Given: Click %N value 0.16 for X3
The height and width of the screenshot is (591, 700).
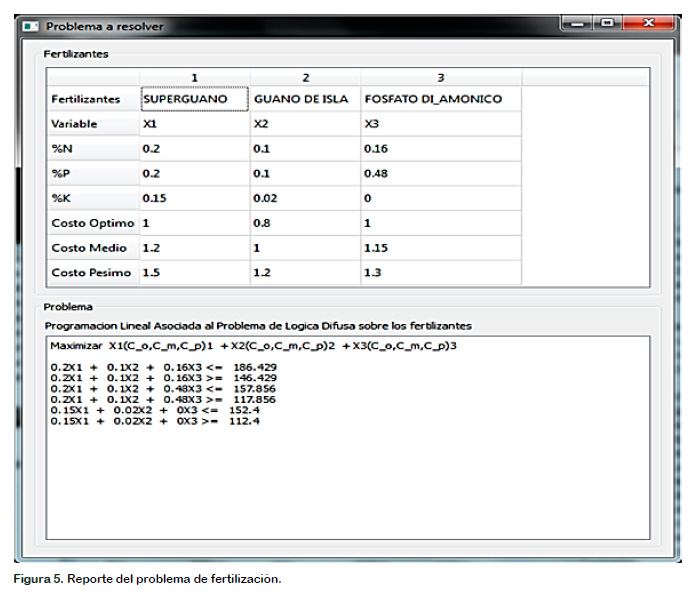Looking at the screenshot, I should [441, 149].
